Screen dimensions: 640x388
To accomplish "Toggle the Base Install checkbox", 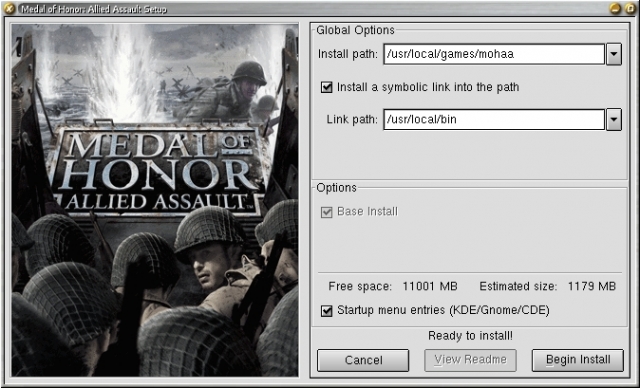I will tap(327, 212).
